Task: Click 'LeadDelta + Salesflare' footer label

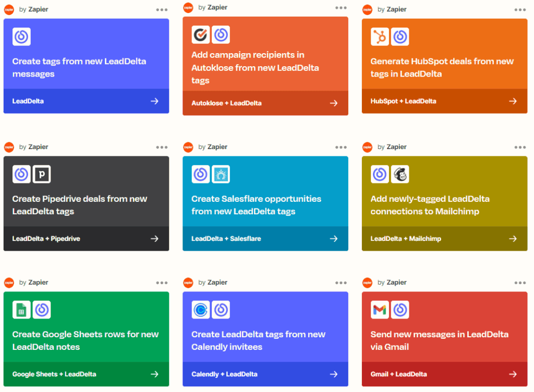Action: [x=226, y=239]
